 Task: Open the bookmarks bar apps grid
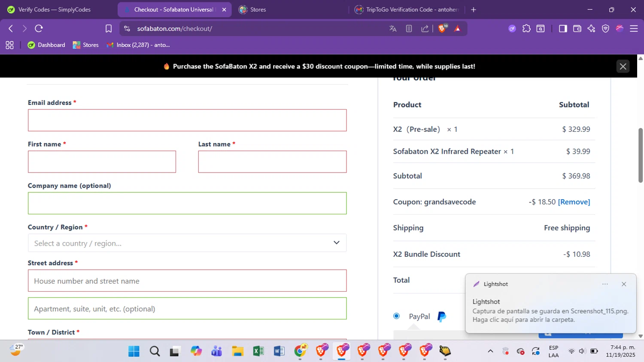pyautogui.click(x=9, y=45)
